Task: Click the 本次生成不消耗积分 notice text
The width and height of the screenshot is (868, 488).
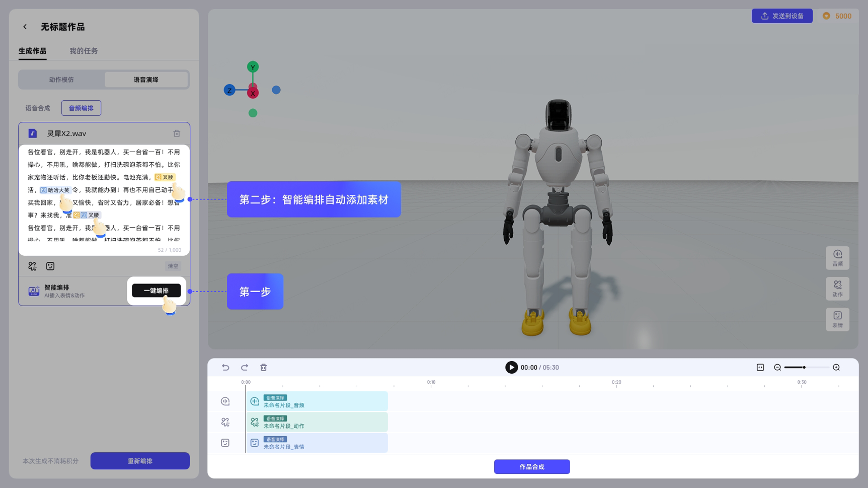Action: [x=50, y=461]
